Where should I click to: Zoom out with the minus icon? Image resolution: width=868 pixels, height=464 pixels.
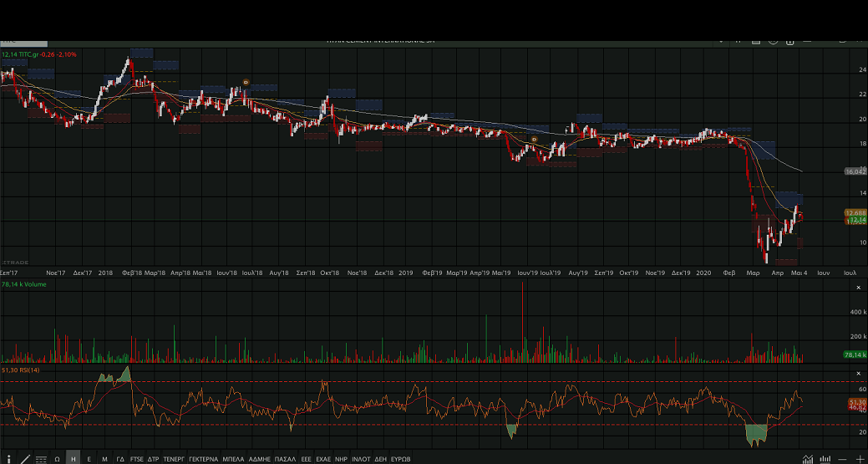tap(843, 459)
